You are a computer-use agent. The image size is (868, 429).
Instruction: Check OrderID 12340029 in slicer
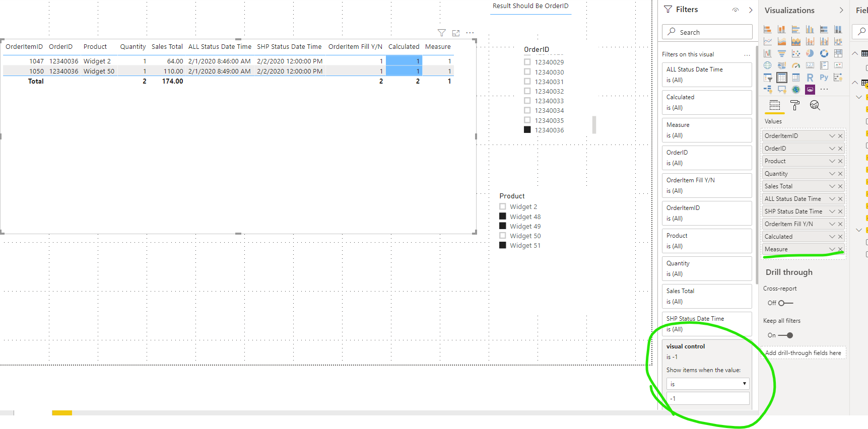coord(527,62)
